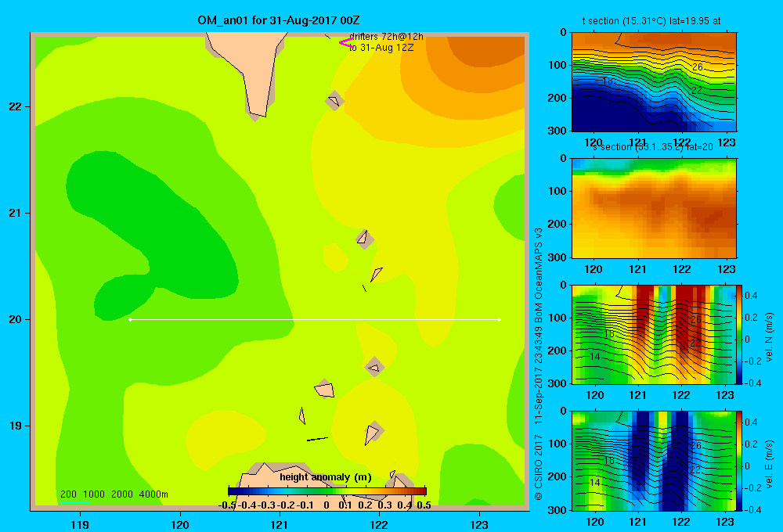Click depth label 100 on temperature section
Image resolution: width=783 pixels, height=532 pixels.
coord(557,65)
